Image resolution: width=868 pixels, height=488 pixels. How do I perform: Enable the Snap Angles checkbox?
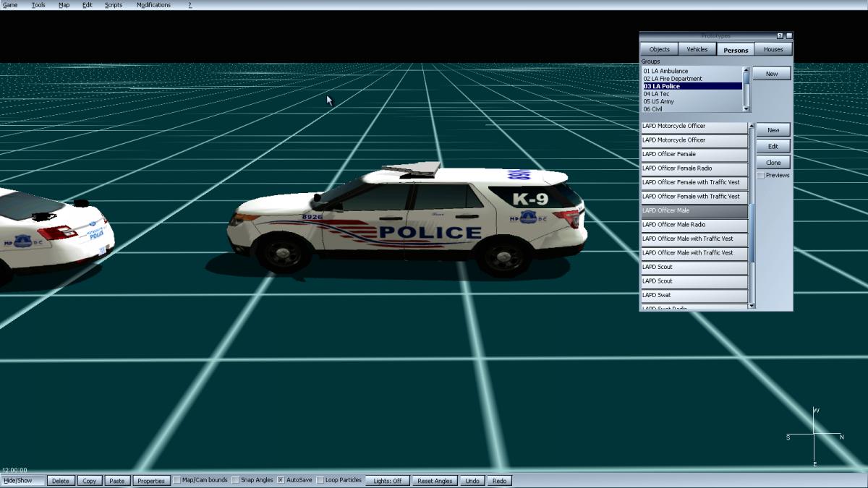pyautogui.click(x=235, y=480)
